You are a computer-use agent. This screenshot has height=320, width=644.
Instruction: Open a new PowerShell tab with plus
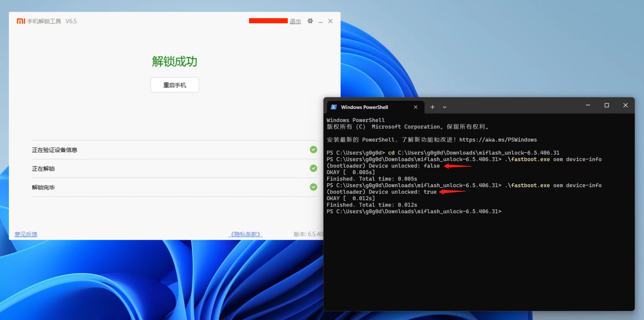coord(432,107)
